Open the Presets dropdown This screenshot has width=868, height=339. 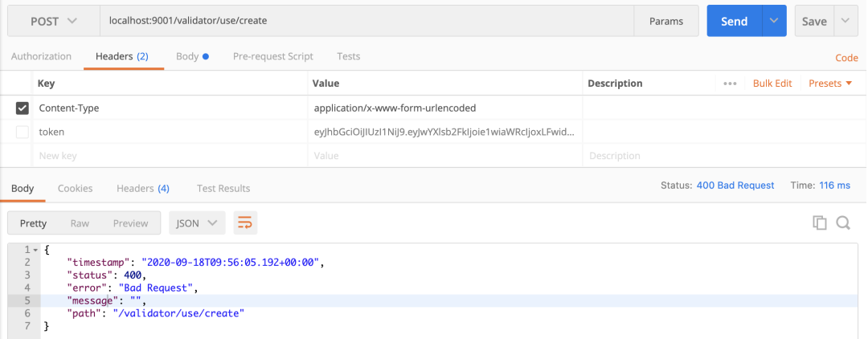[830, 84]
